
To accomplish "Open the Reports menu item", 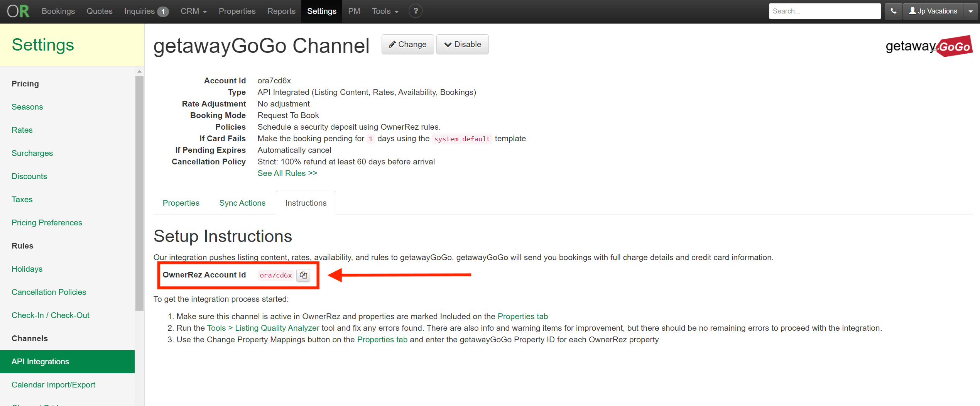I will point(281,11).
